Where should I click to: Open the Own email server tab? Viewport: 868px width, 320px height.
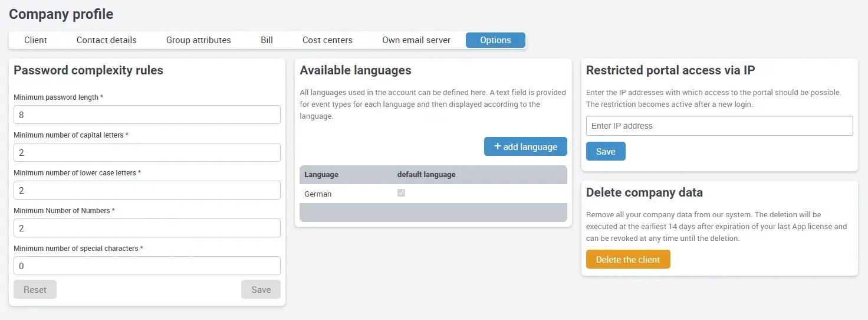[x=416, y=40]
